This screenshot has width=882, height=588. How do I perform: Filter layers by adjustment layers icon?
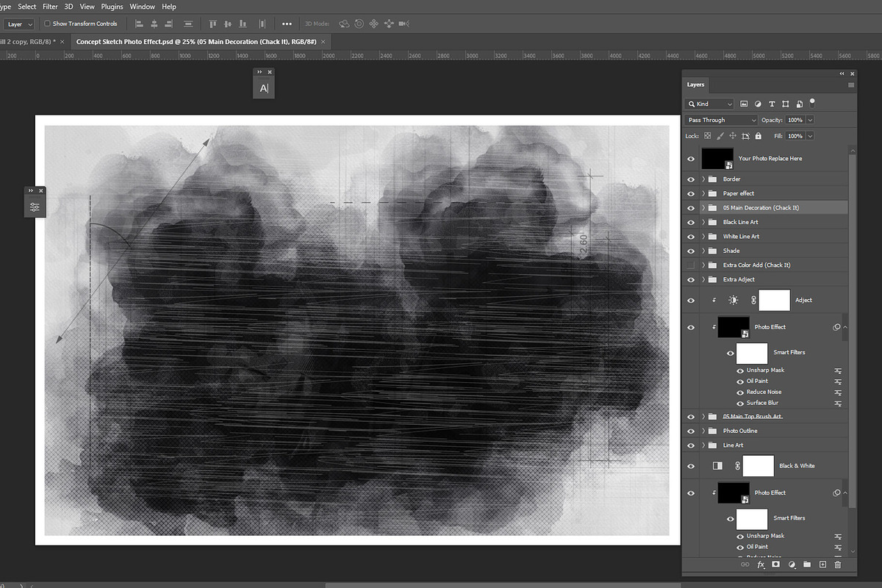(x=758, y=104)
